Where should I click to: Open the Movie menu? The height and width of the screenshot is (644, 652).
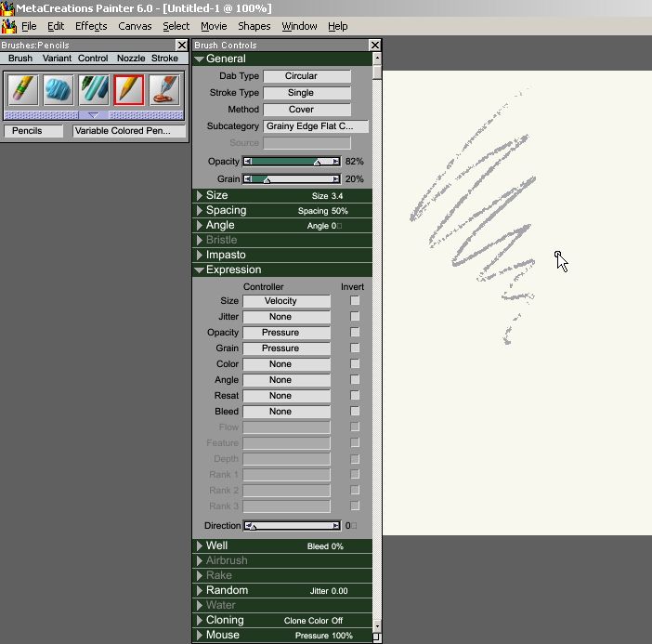tap(214, 26)
